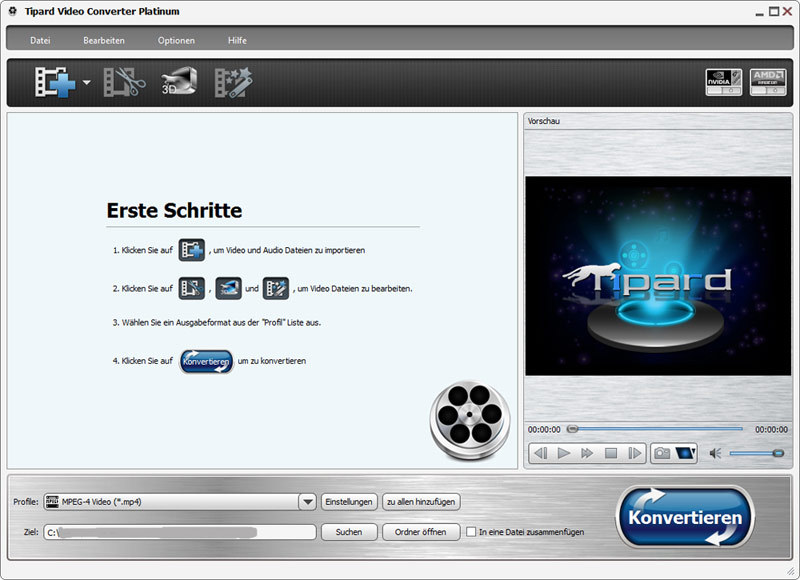Viewport: 800px width, 580px height.
Task: Click Suchen to browse destination folder
Action: [349, 532]
